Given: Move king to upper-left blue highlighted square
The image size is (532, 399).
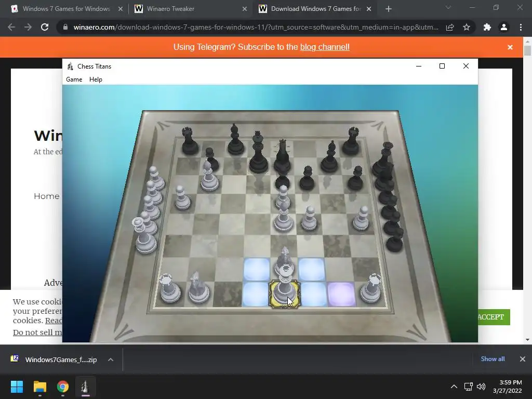Looking at the screenshot, I should point(257,270).
